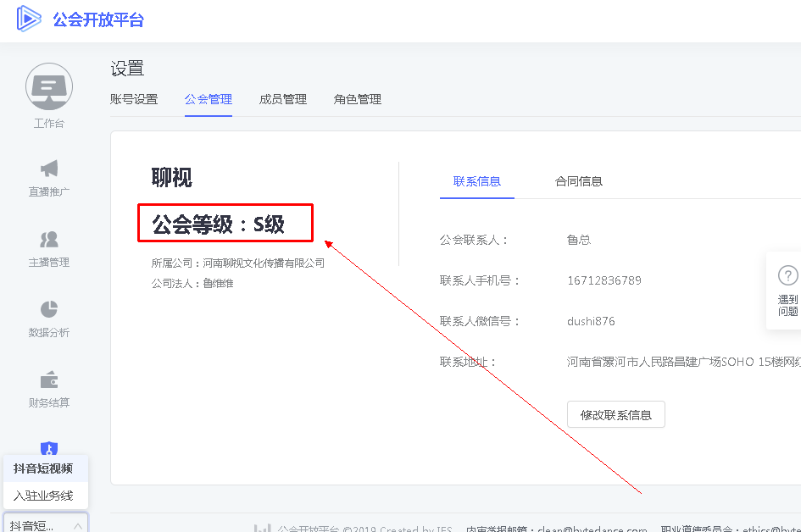
Task: Select the 公会管理 tab
Action: 209,99
